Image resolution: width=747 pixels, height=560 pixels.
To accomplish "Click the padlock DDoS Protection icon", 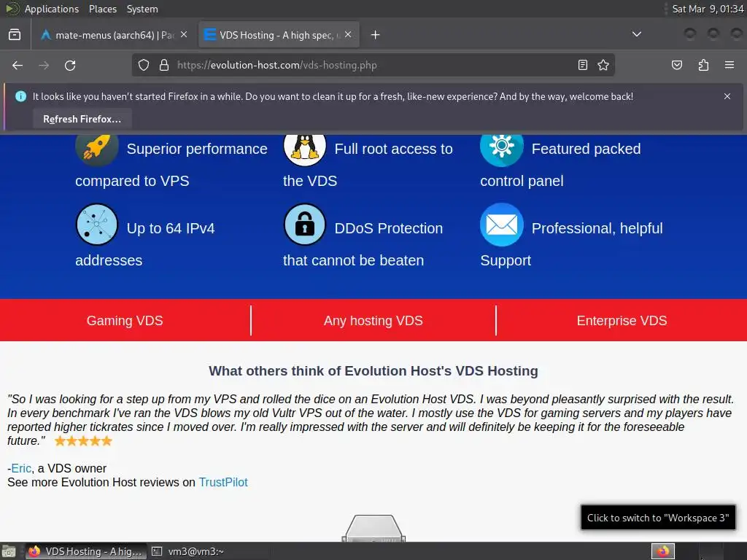I will pyautogui.click(x=304, y=225).
